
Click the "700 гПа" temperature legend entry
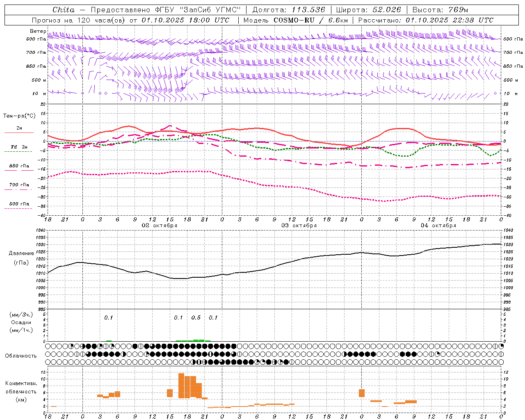click(x=19, y=185)
